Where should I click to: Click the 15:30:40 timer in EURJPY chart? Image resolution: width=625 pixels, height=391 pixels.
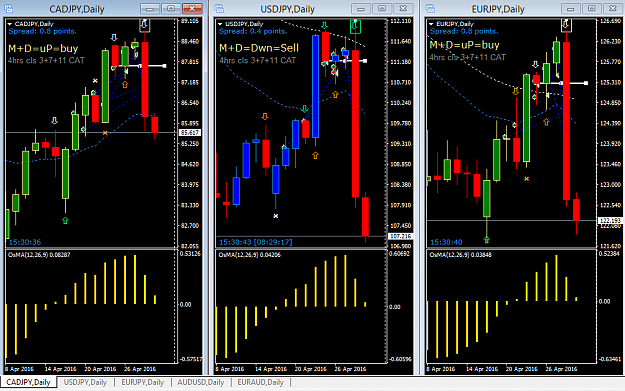[x=446, y=242]
